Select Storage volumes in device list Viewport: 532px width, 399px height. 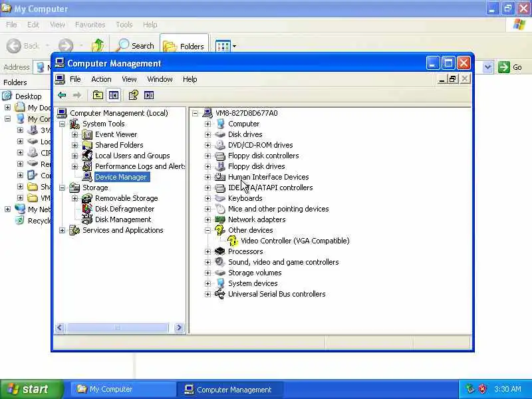255,273
